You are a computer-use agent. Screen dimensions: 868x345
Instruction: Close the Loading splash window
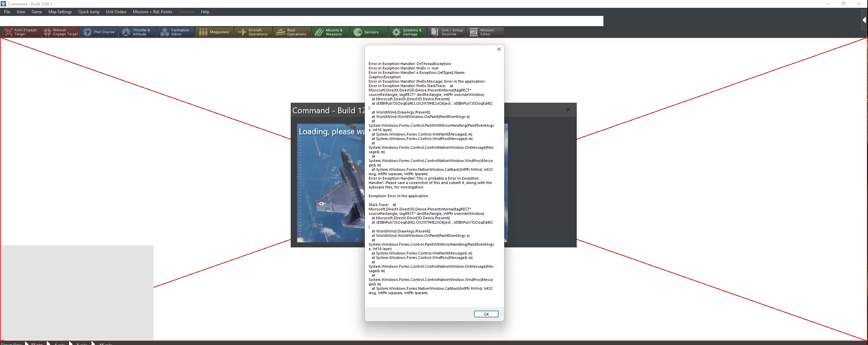(x=568, y=110)
